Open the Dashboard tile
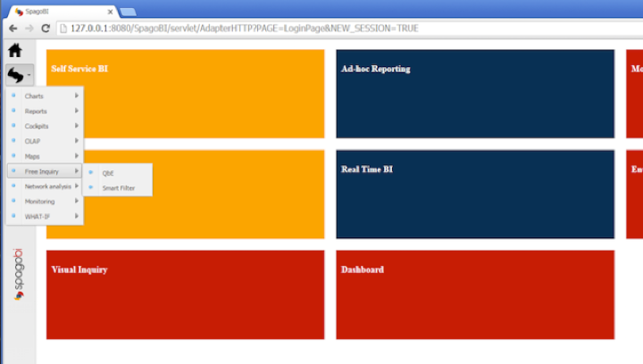 (x=475, y=294)
